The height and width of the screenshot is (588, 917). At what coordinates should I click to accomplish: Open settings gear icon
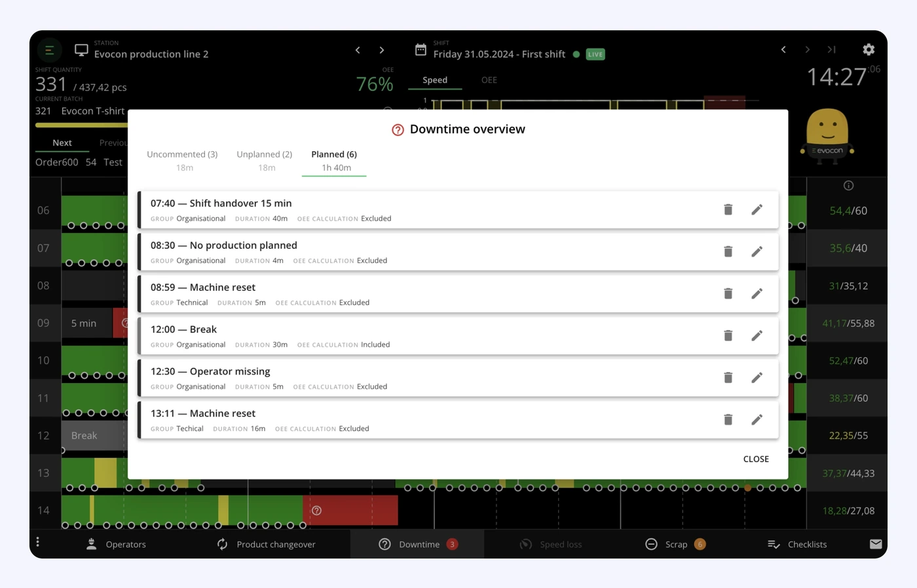click(869, 49)
